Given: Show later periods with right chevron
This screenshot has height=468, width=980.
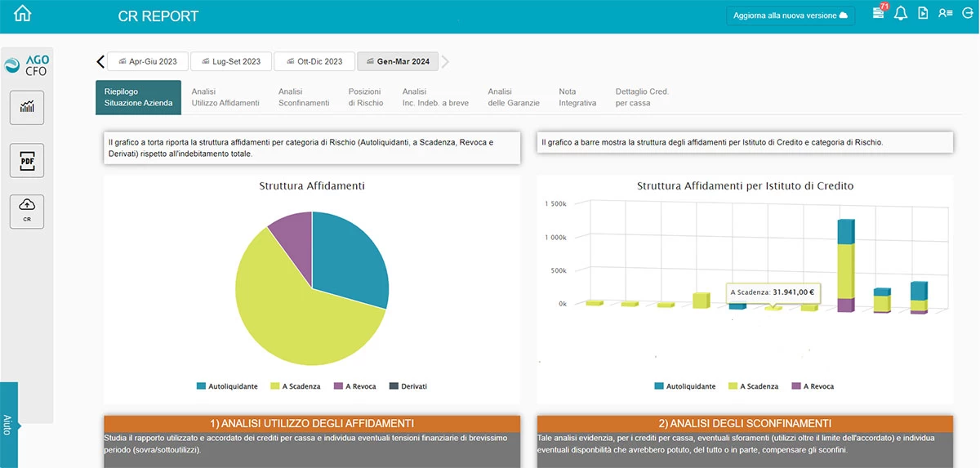Looking at the screenshot, I should pos(446,61).
